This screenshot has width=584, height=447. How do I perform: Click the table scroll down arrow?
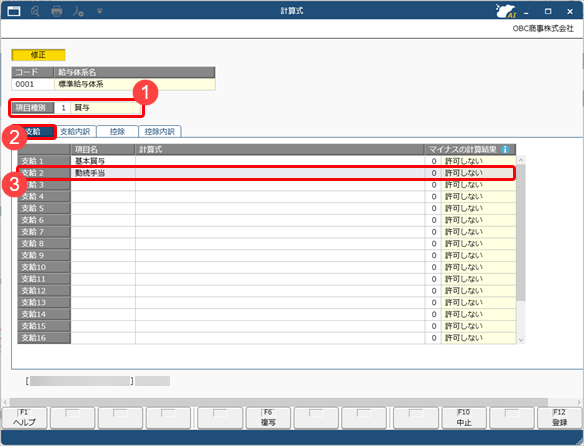pyautogui.click(x=521, y=339)
